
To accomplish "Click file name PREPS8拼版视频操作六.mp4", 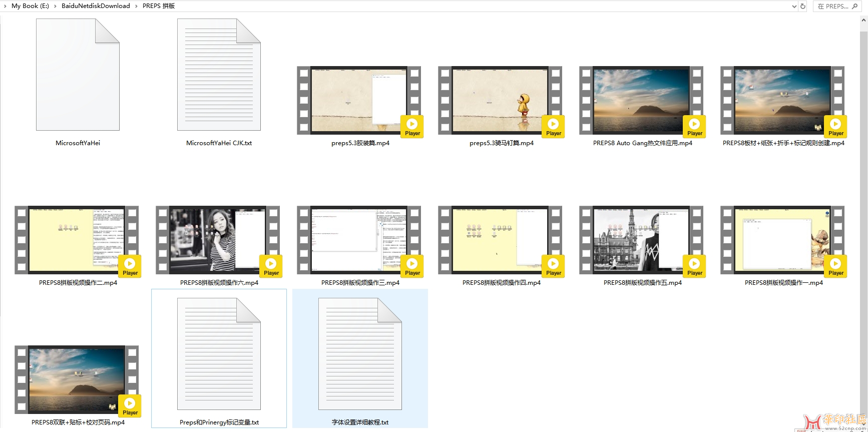I will point(219,283).
